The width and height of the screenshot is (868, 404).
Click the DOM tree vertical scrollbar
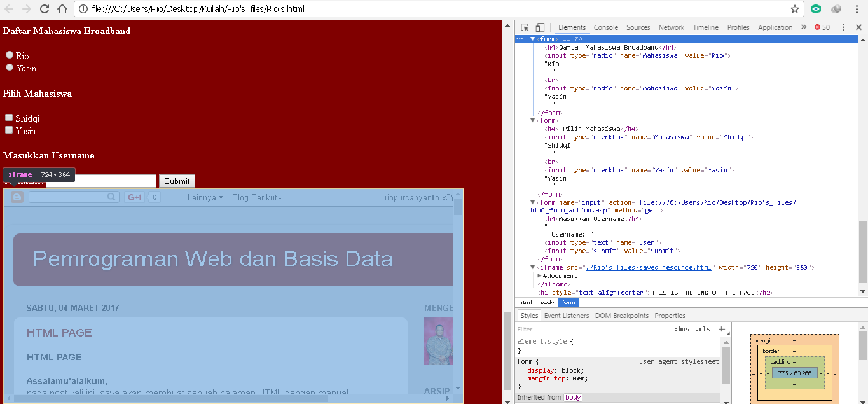pyautogui.click(x=863, y=251)
